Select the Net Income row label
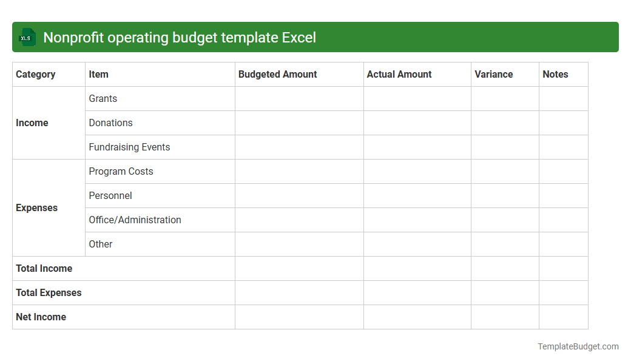The image size is (631, 364). [x=40, y=317]
